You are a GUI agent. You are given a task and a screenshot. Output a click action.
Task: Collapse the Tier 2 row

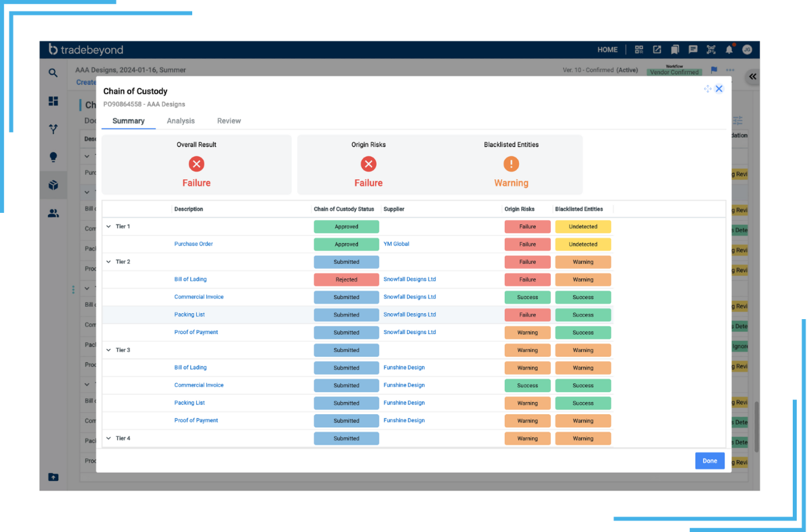[x=109, y=262]
